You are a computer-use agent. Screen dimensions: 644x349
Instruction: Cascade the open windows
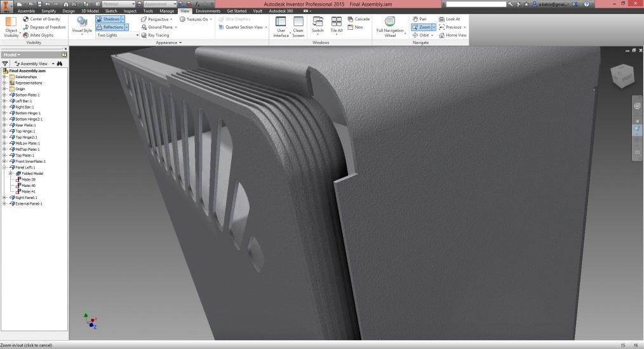click(x=359, y=19)
